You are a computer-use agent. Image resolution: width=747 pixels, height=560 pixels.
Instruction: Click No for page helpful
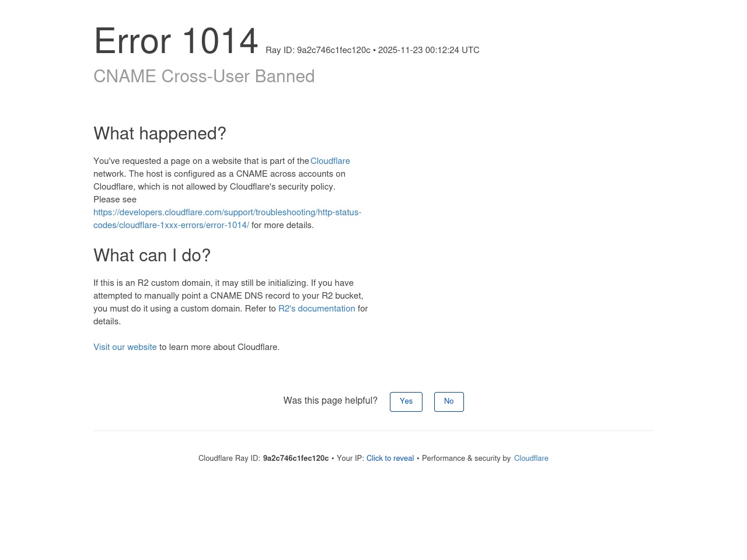(x=449, y=402)
